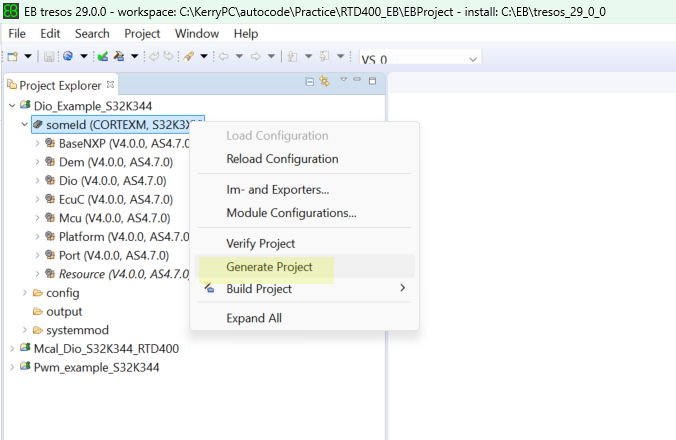Image resolution: width=676 pixels, height=440 pixels.
Task: Maximize the Project Explorer panel
Action: (x=372, y=81)
